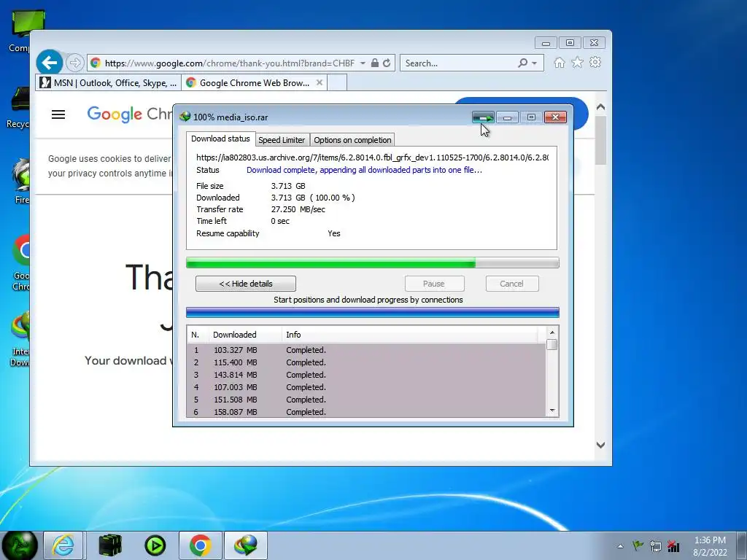The width and height of the screenshot is (747, 560).
Task: Select connection row 3 with 143.814 MB
Action: click(x=366, y=375)
